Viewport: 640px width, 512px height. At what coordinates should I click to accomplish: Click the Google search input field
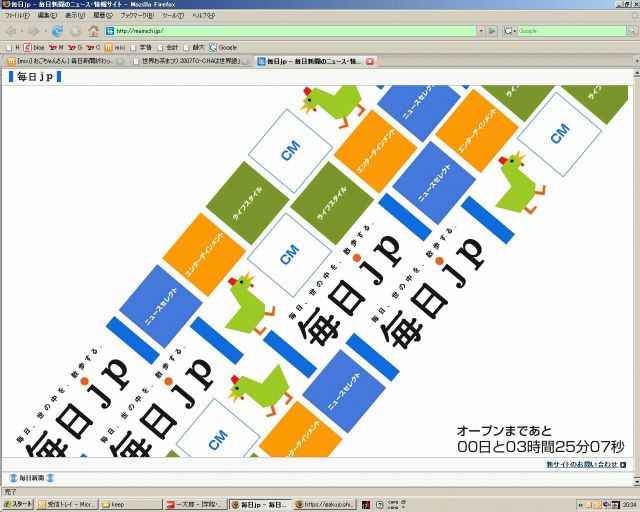point(572,31)
